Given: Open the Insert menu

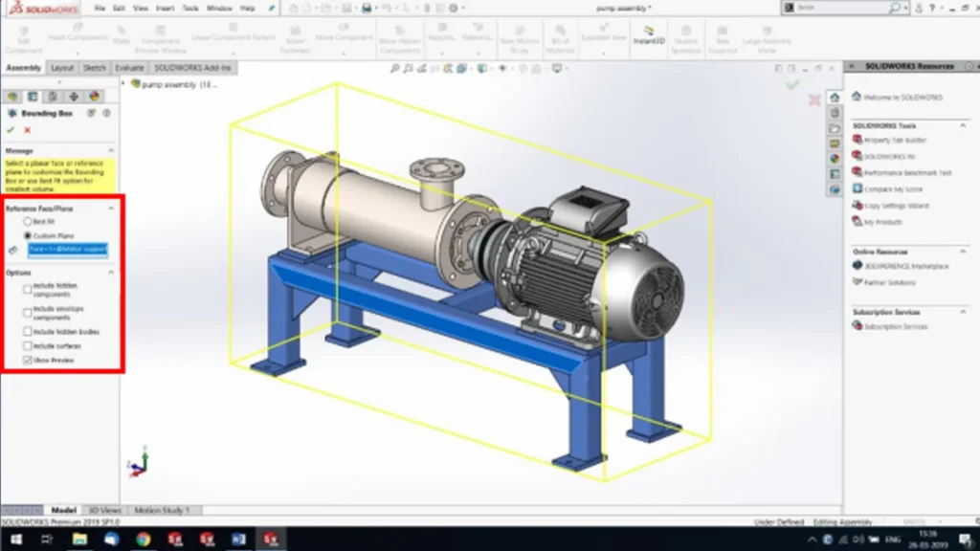Looking at the screenshot, I should [165, 8].
